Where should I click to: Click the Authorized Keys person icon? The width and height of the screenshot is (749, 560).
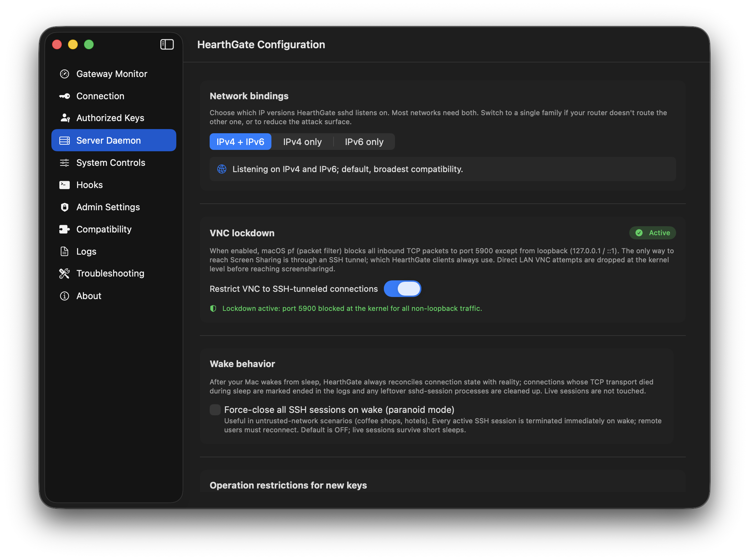pos(65,118)
